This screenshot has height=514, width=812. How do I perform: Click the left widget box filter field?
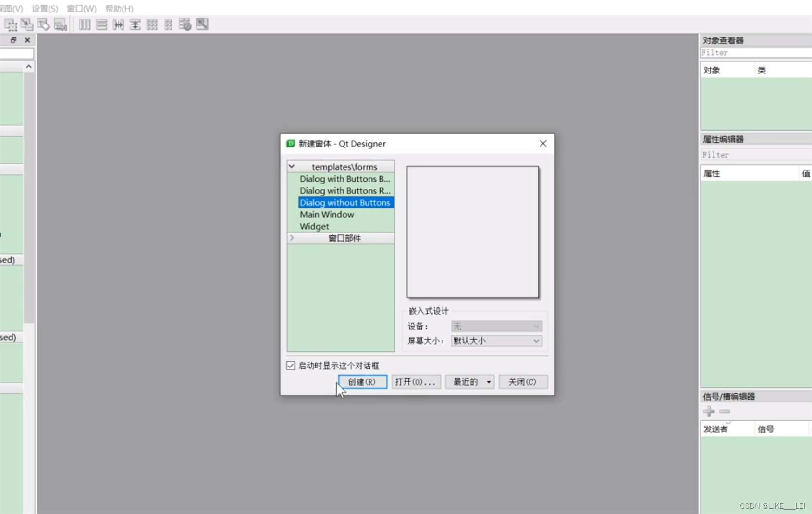coord(17,53)
